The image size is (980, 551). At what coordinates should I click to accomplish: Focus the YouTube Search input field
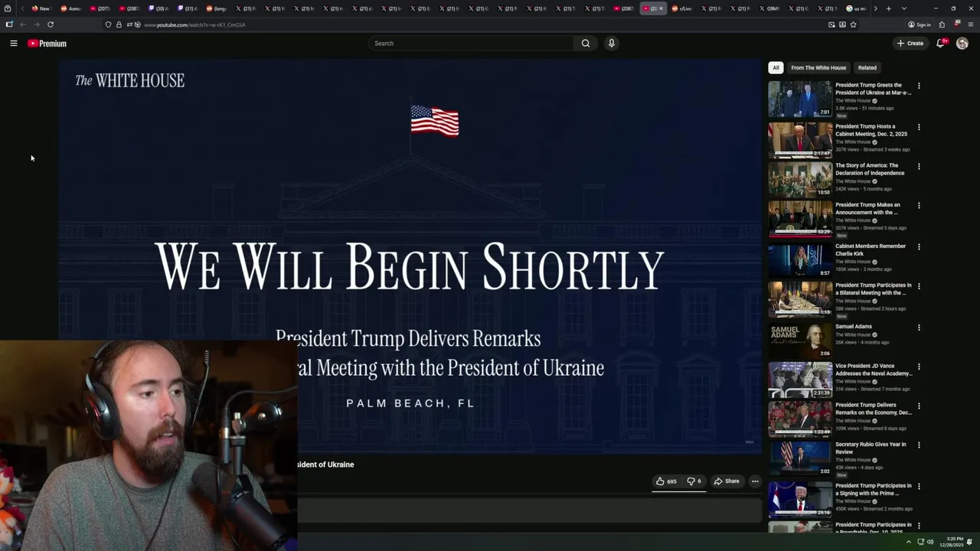pyautogui.click(x=472, y=44)
